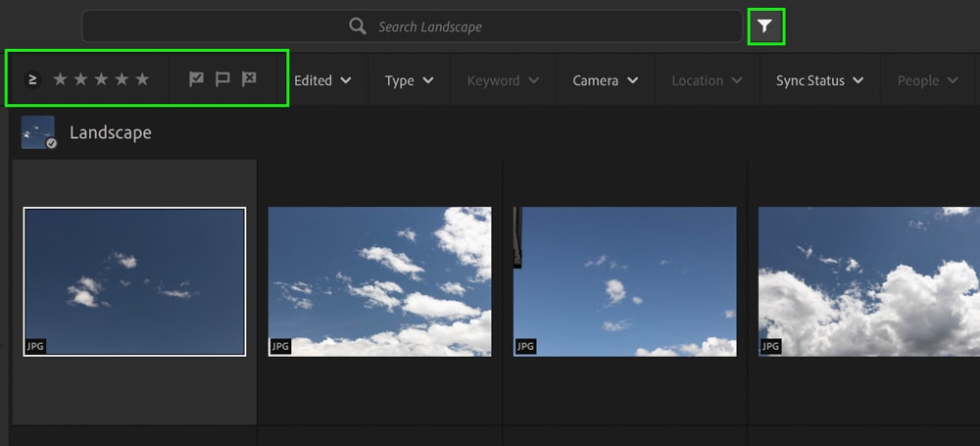Show unflagged photos
This screenshot has height=446, width=980.
pyautogui.click(x=222, y=79)
